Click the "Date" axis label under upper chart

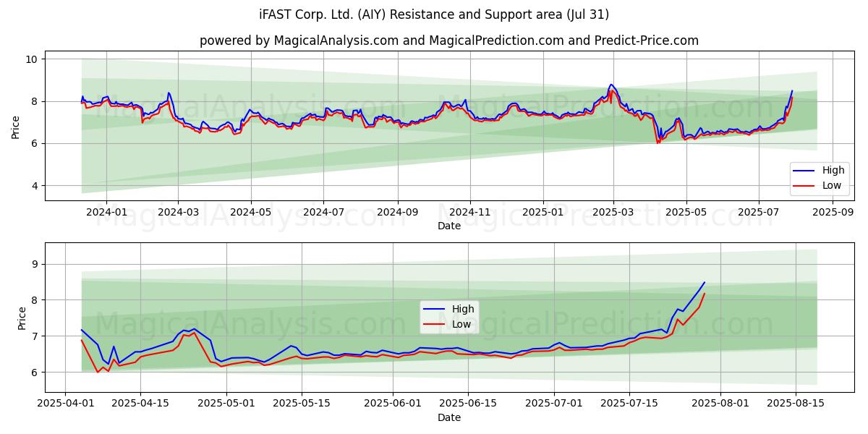point(449,226)
